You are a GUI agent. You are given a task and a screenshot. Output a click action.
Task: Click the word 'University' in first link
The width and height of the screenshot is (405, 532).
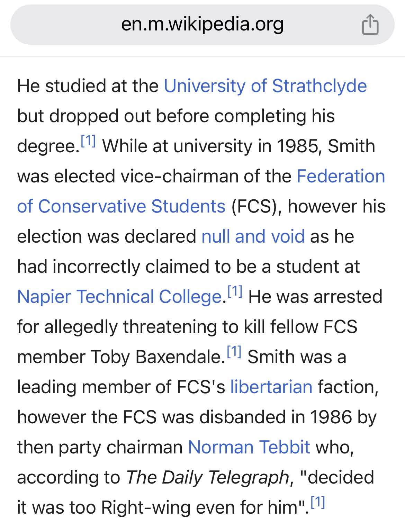pyautogui.click(x=205, y=86)
